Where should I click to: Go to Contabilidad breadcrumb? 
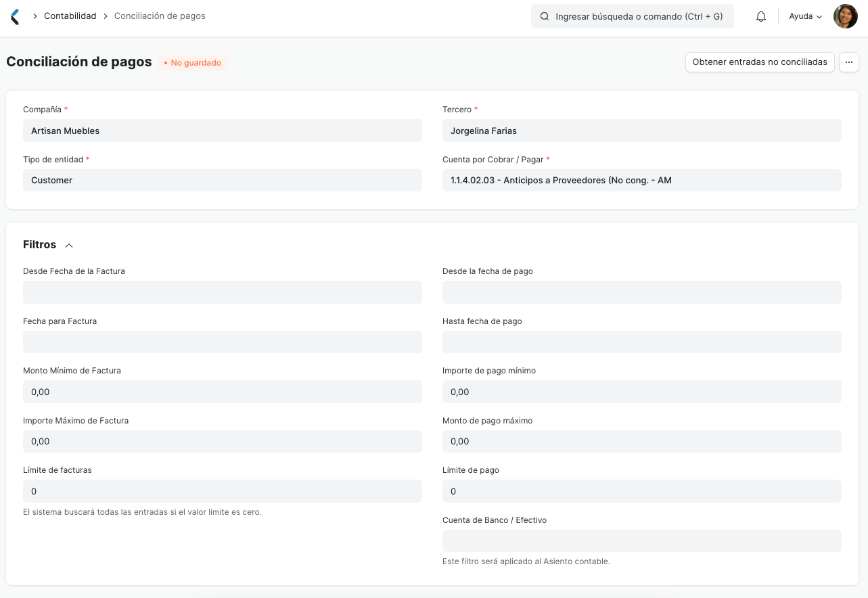pyautogui.click(x=70, y=16)
